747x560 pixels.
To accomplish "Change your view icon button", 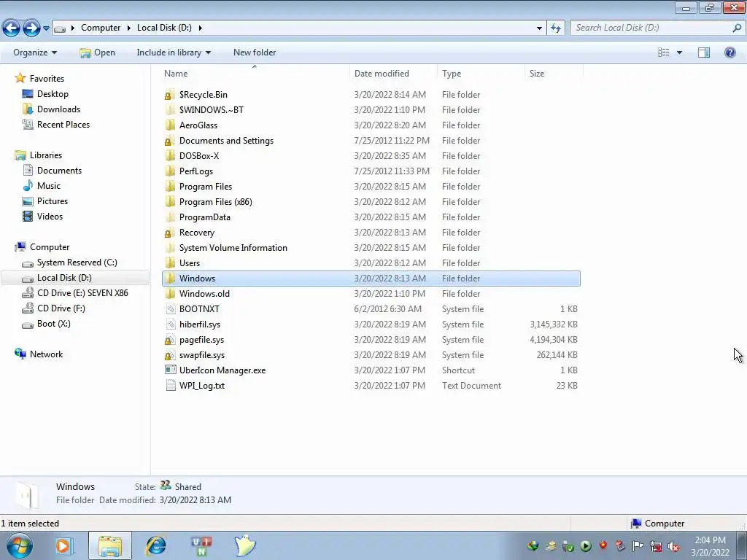I will 664,52.
